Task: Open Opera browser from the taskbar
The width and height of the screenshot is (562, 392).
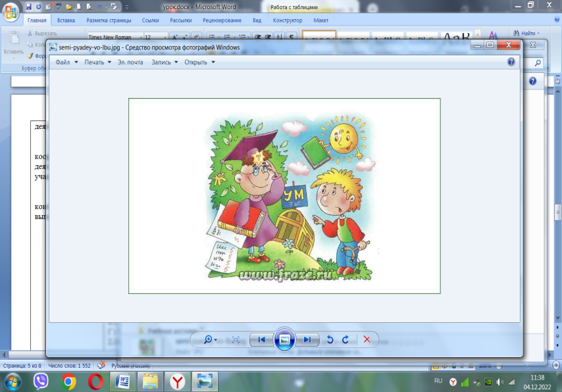Action: (x=95, y=381)
